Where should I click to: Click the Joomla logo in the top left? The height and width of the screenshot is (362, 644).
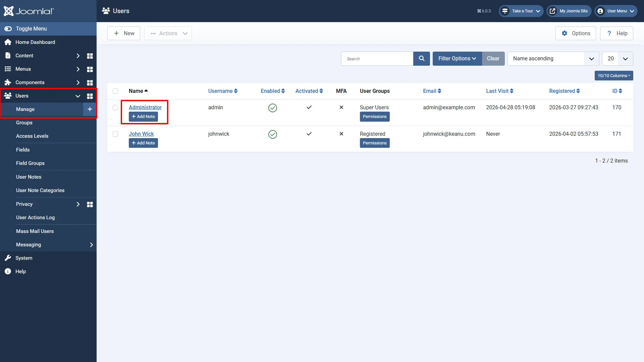(29, 11)
